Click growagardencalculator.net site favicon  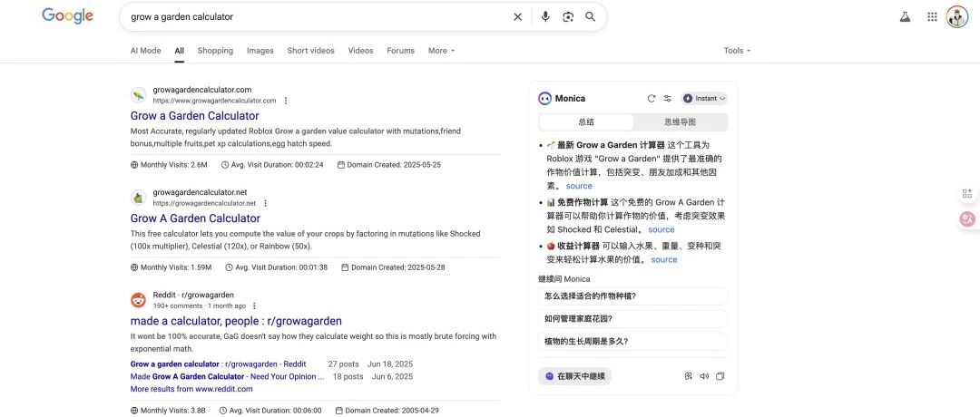[x=138, y=198]
